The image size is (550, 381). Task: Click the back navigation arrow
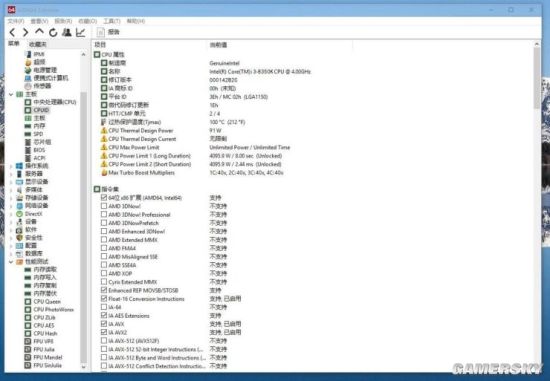(x=13, y=33)
